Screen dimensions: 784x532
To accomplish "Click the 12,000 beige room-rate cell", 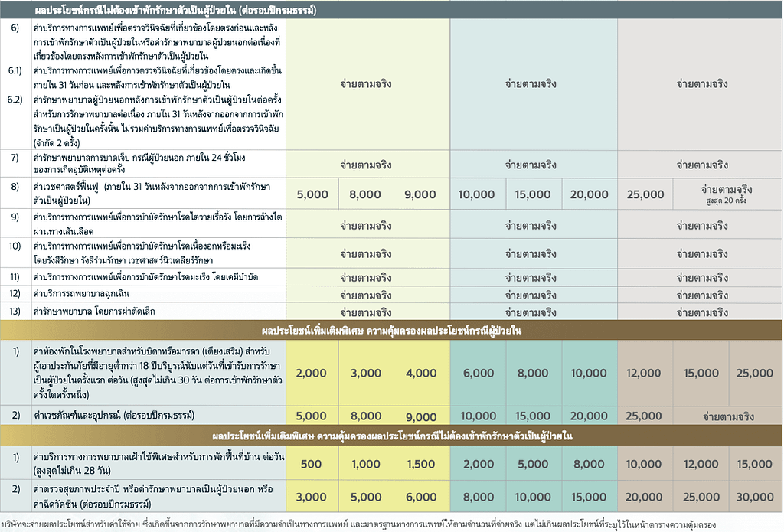I will pyautogui.click(x=643, y=373).
